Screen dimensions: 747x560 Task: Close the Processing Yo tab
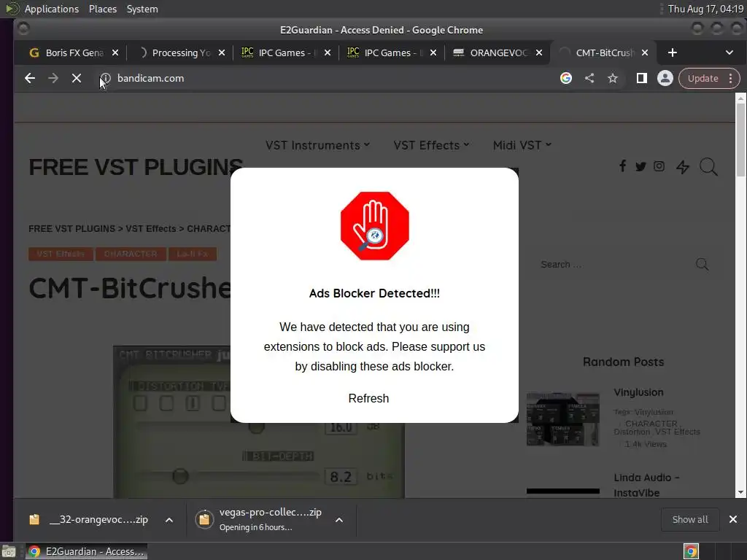click(x=222, y=52)
